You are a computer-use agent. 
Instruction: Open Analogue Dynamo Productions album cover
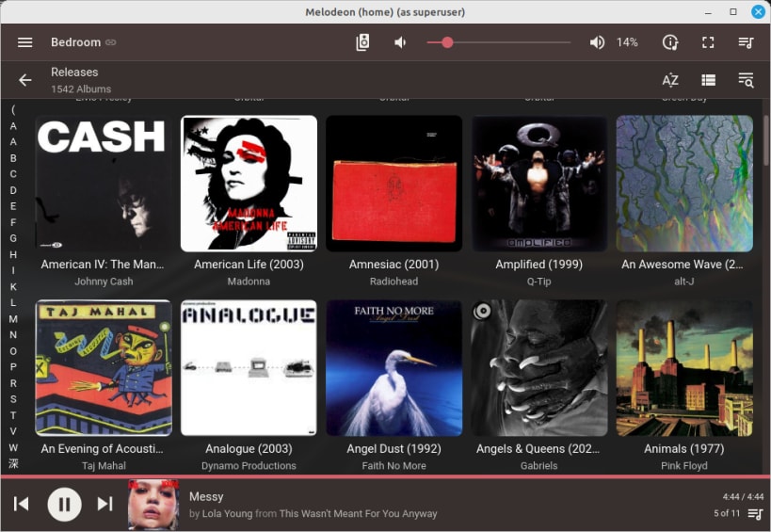pyautogui.click(x=249, y=368)
